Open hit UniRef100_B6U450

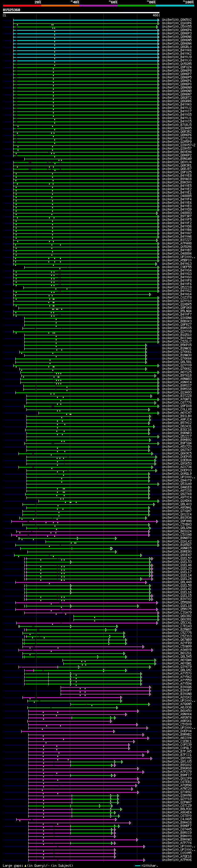click(x=177, y=711)
